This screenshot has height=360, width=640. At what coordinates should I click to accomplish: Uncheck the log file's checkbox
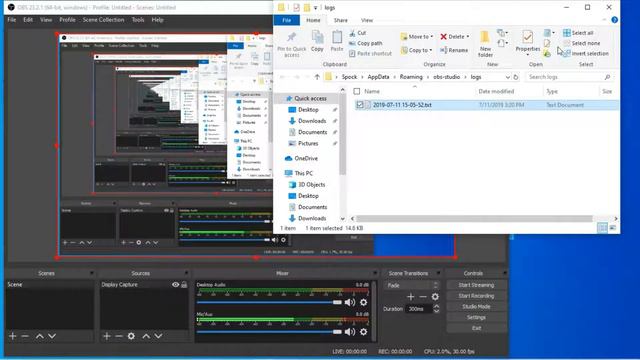(x=360, y=105)
